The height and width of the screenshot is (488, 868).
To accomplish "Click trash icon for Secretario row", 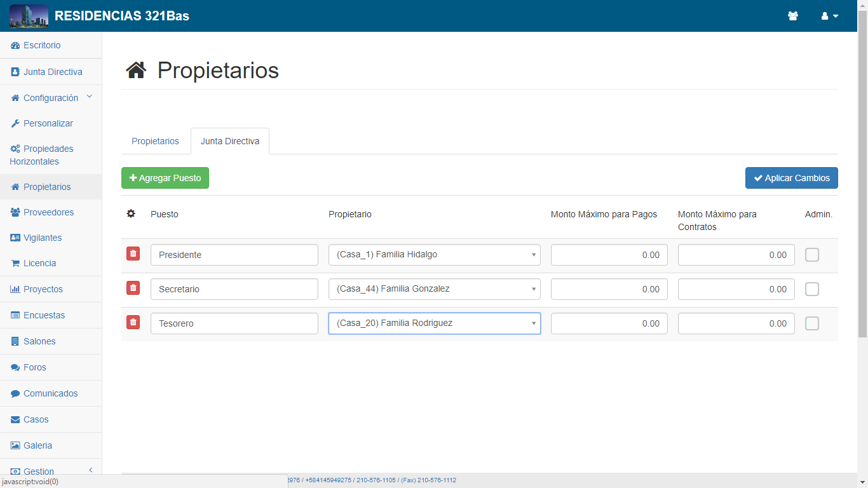I will [133, 288].
